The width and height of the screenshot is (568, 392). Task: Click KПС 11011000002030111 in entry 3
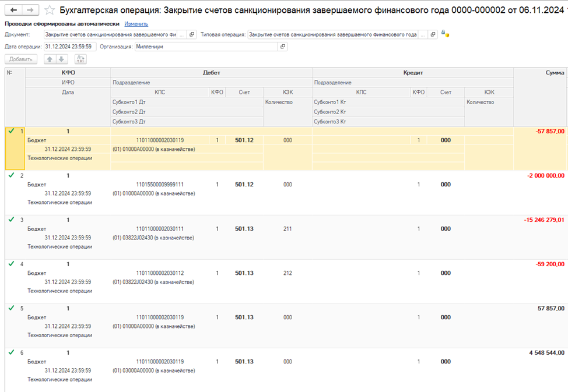tap(160, 229)
